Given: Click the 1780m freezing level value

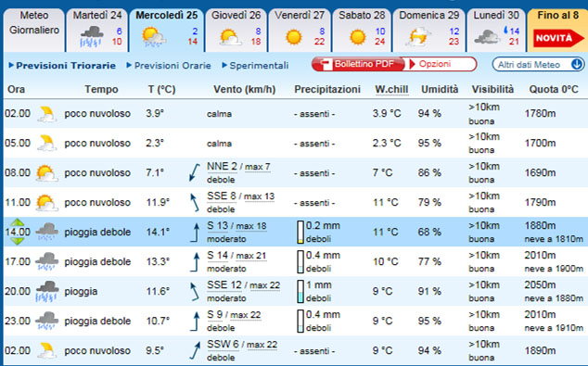Looking at the screenshot, I should [540, 114].
